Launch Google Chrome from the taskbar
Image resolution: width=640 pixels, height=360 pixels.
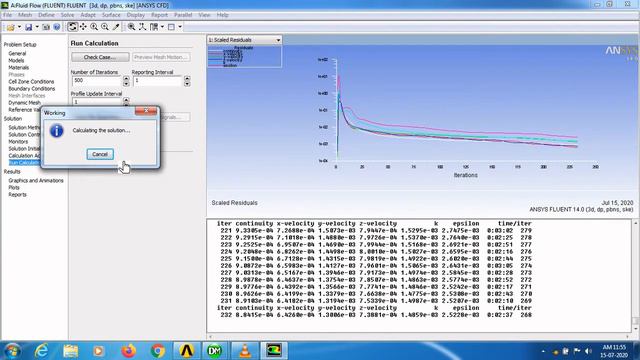pyautogui.click(x=158, y=351)
